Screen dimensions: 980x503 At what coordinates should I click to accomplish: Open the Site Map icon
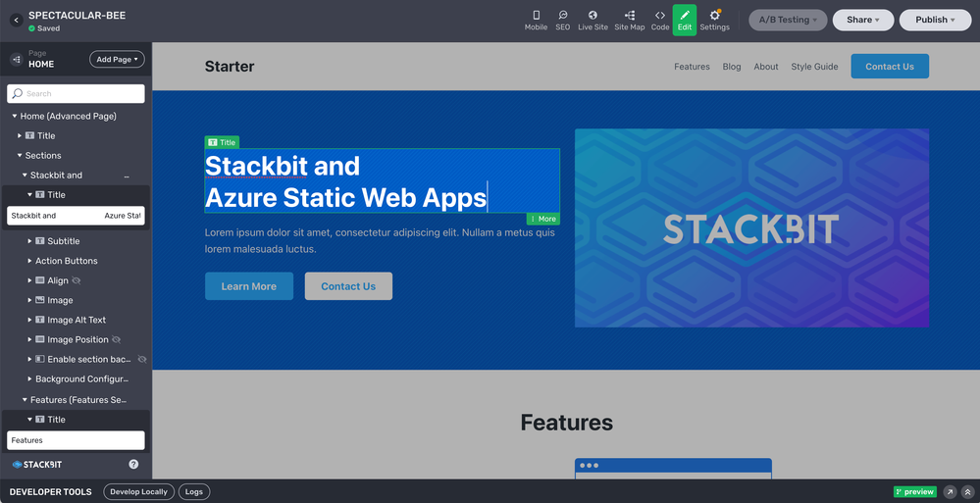tap(630, 20)
